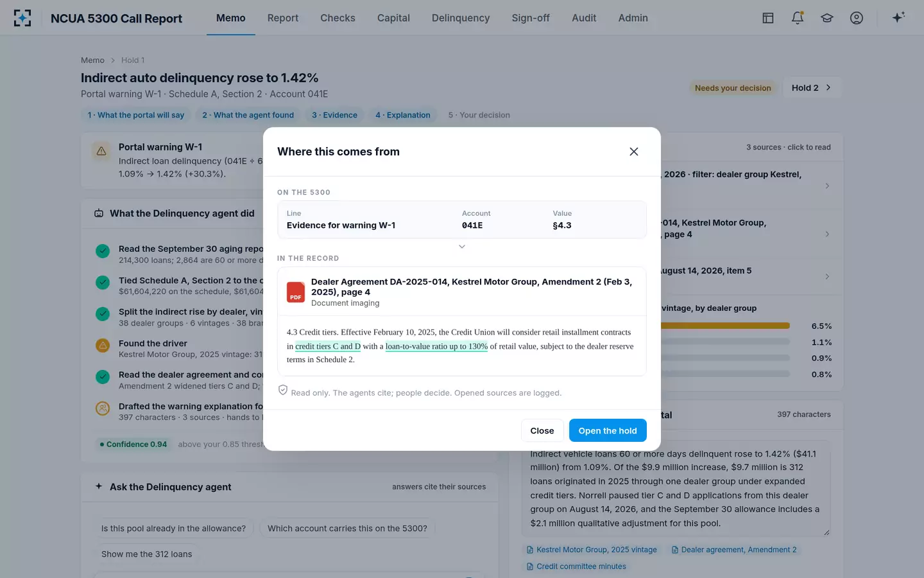This screenshot has height=578, width=924.
Task: Jump to step '3 · Evidence'
Action: [334, 115]
